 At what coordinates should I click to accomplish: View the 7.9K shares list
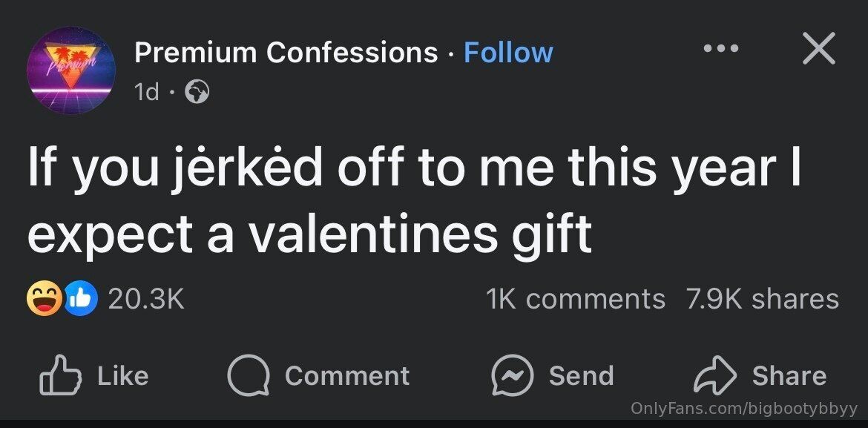tap(763, 299)
